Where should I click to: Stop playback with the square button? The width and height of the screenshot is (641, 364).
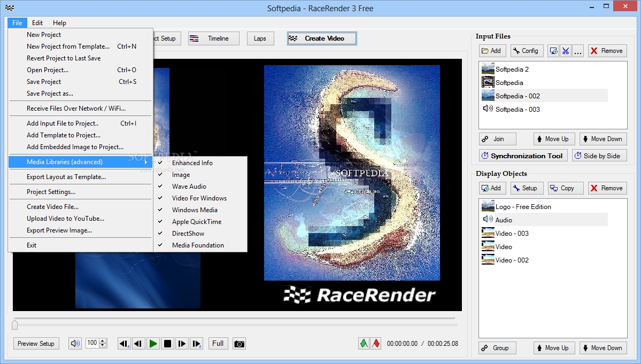click(x=168, y=344)
